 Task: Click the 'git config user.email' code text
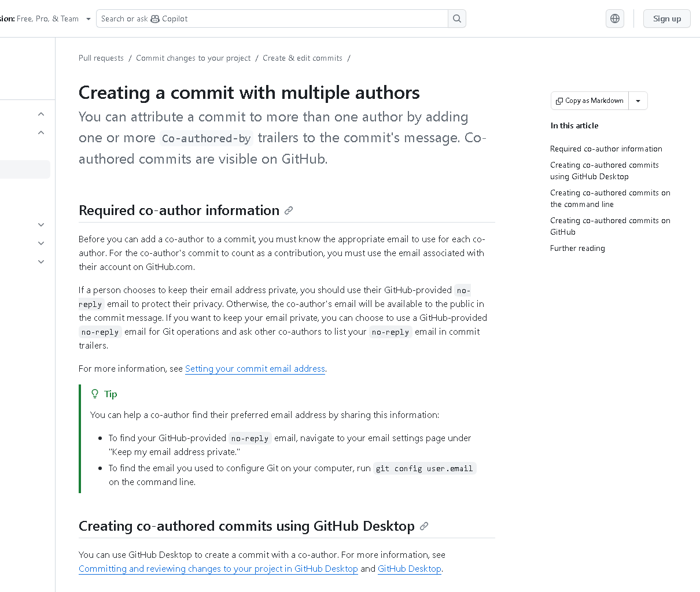tap(425, 468)
